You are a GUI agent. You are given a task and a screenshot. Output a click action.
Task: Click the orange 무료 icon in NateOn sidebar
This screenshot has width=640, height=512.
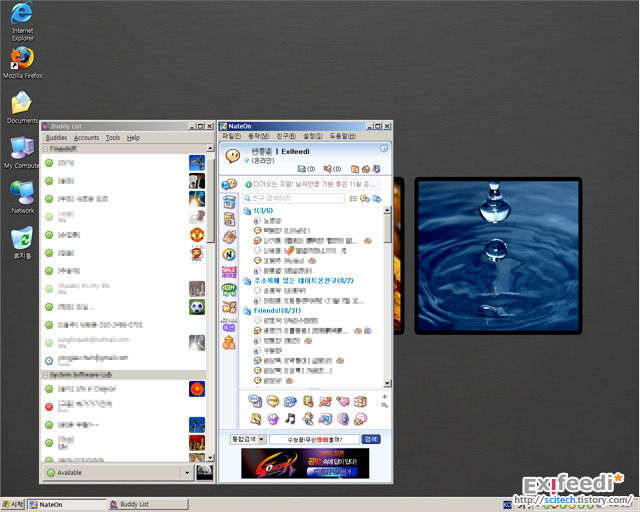coord(229,343)
